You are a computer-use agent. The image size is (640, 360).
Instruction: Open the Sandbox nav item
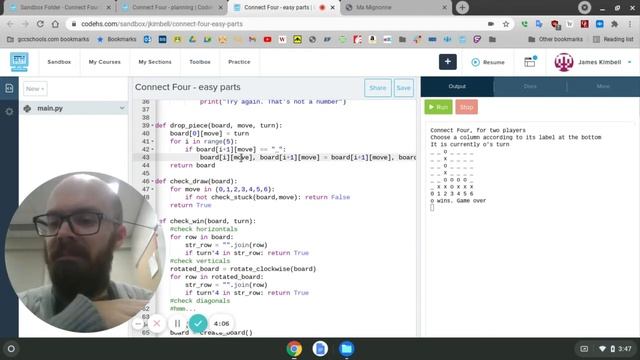pyautogui.click(x=59, y=62)
